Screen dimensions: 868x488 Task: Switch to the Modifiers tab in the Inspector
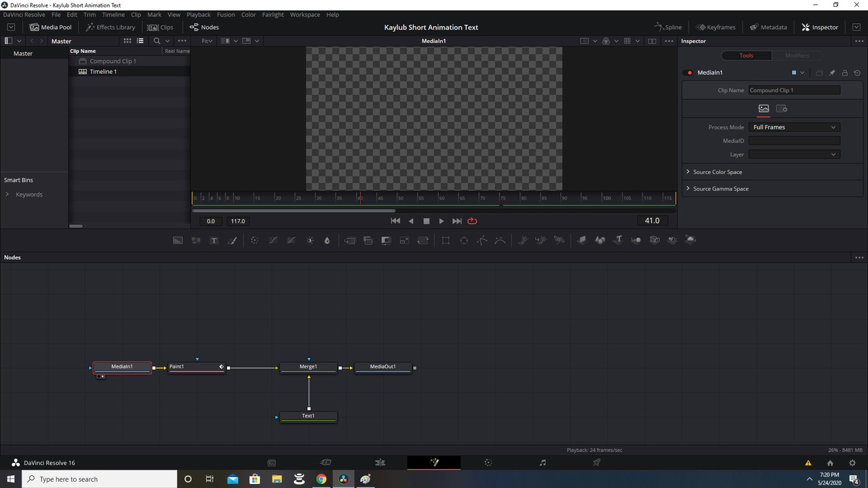tap(797, 55)
